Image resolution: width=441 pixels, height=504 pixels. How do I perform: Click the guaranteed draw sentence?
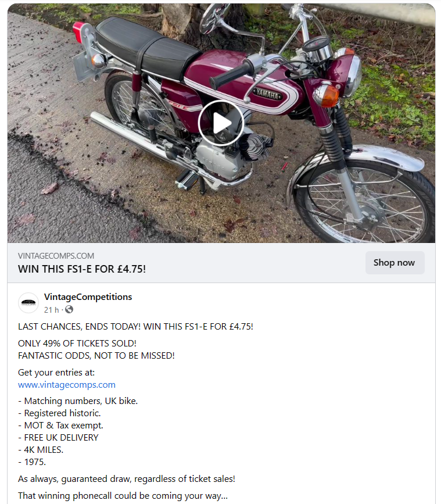[127, 479]
